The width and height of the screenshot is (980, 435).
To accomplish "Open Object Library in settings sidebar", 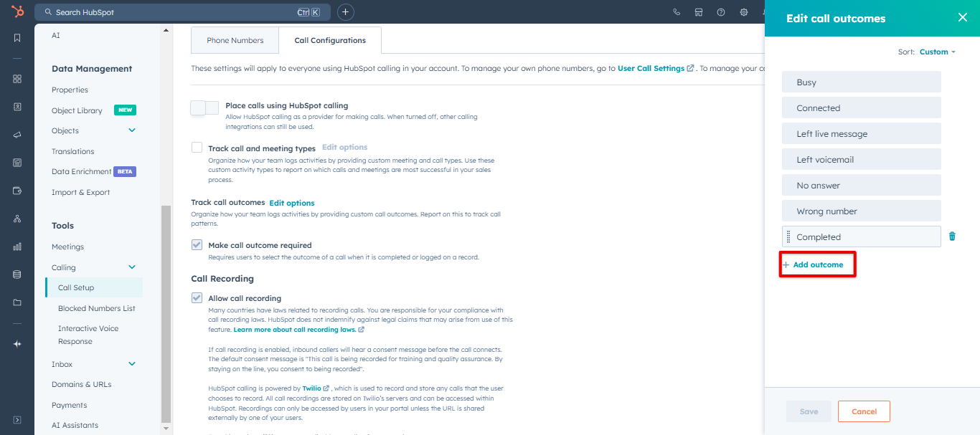I will (x=77, y=110).
